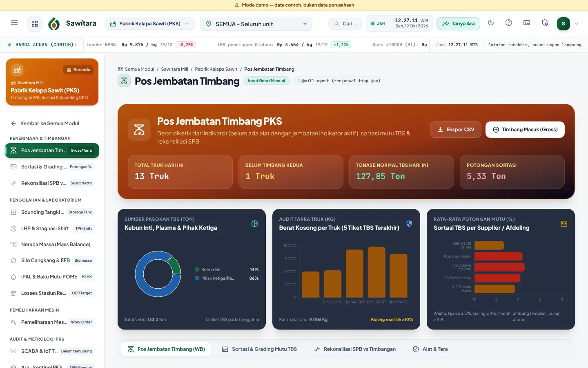Click Timbang Masuk (Gross) button
The image size is (588, 368).
click(525, 130)
